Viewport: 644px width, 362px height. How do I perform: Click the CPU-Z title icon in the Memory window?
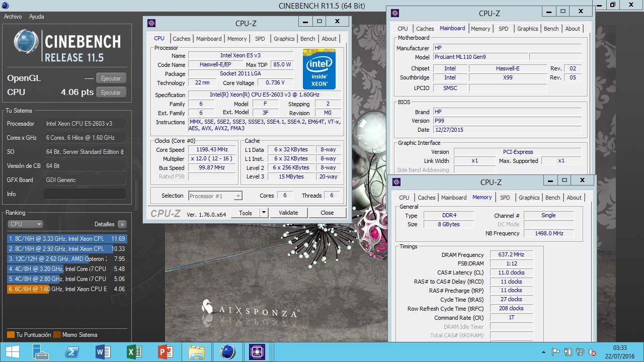[396, 182]
